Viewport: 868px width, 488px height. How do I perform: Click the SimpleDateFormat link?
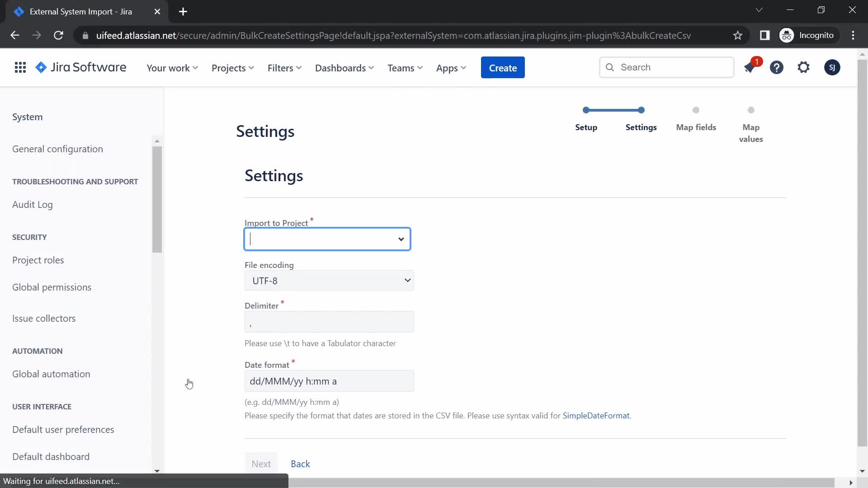click(596, 415)
